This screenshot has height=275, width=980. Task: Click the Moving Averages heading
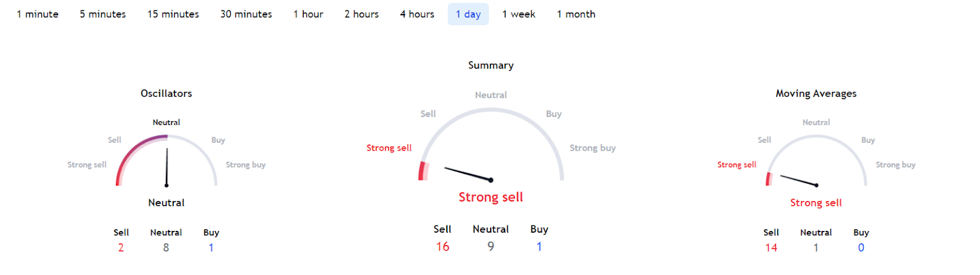(816, 94)
